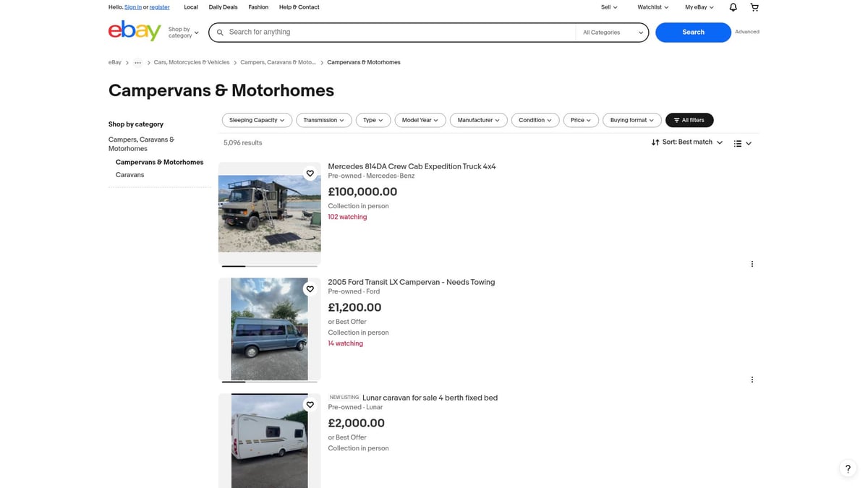This screenshot has height=488, width=868.
Task: Add Mercedes 814DA truck to watchlist
Action: pos(310,174)
